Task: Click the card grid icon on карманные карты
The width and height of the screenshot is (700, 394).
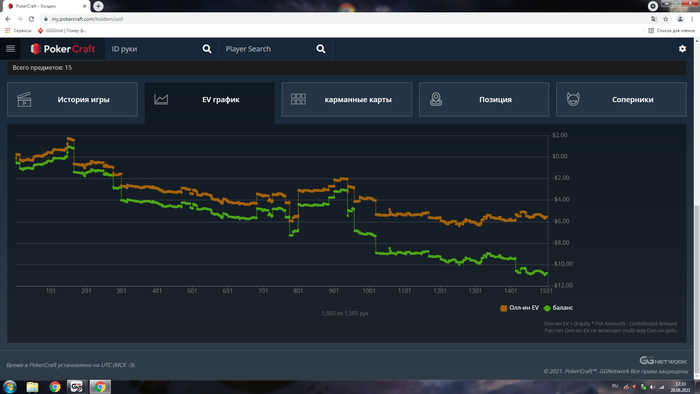Action: 298,99
